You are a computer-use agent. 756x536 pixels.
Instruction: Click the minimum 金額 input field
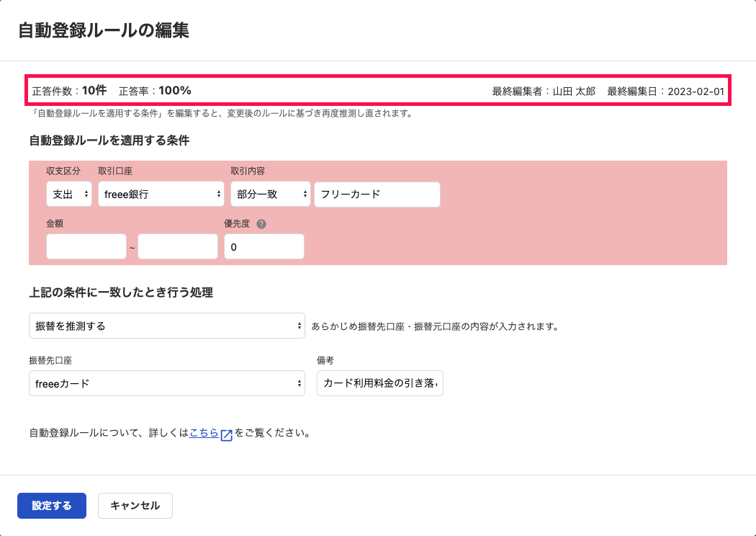(86, 246)
